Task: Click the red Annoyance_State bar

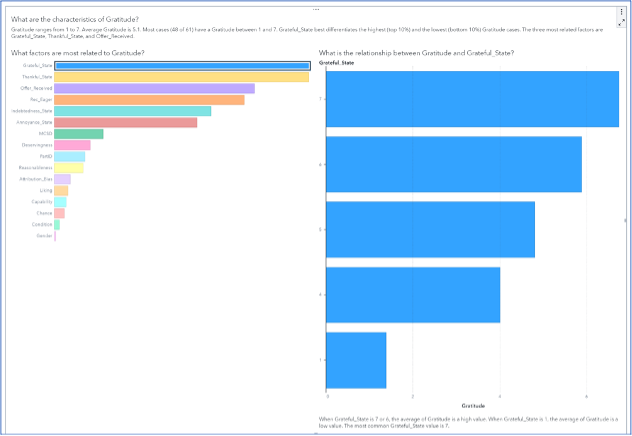Action: 125,123
